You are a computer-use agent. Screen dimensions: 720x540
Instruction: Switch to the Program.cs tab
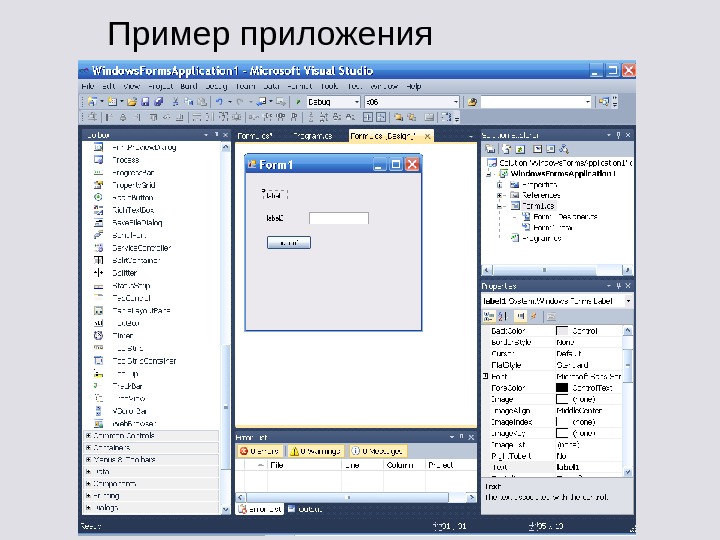(312, 136)
